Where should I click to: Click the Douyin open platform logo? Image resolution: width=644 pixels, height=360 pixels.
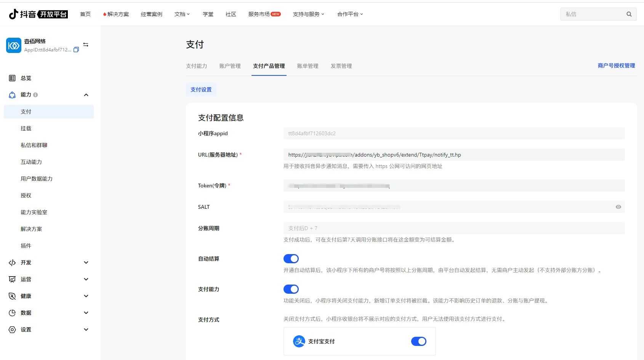[x=38, y=14]
